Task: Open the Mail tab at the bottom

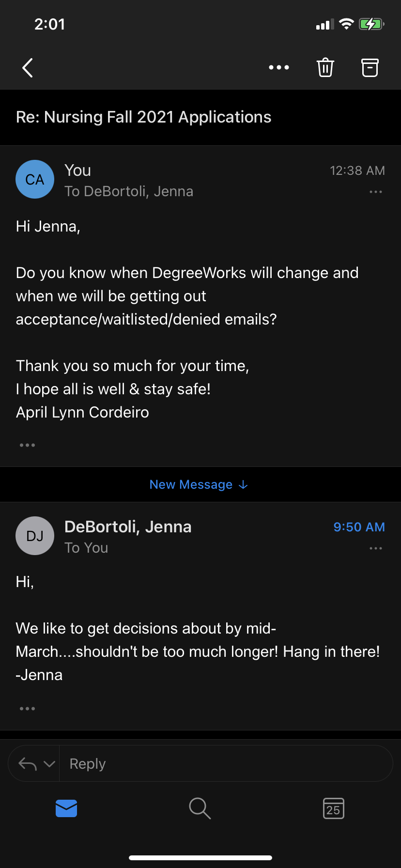Action: point(66,808)
